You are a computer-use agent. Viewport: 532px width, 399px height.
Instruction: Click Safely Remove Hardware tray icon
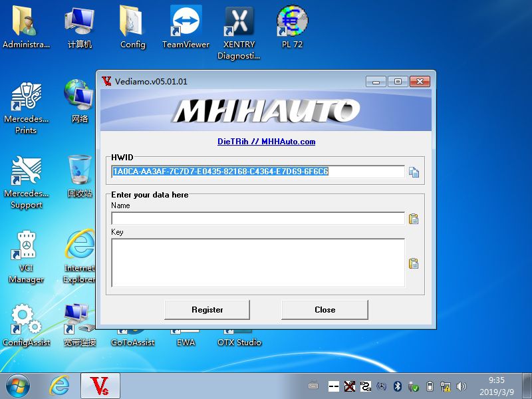tap(413, 386)
